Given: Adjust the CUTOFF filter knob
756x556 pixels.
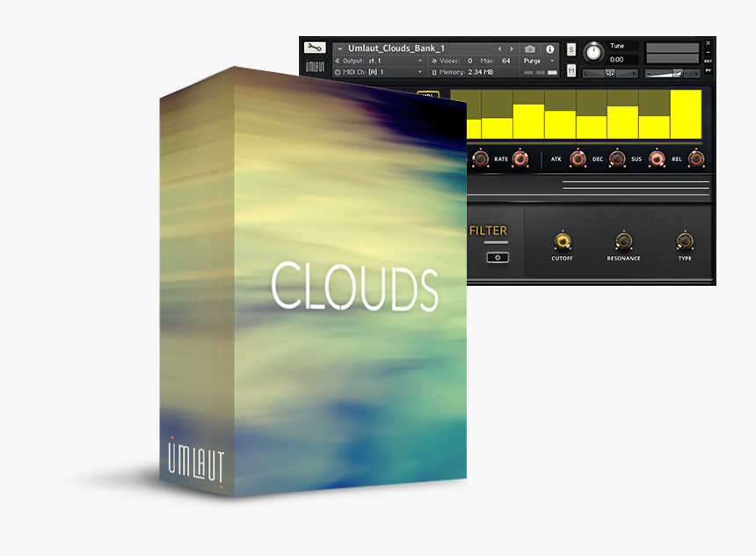Looking at the screenshot, I should pos(563,241).
